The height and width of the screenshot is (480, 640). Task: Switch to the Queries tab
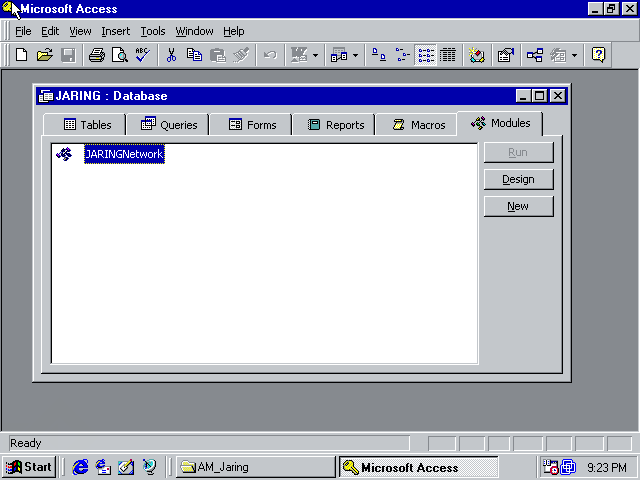point(168,124)
